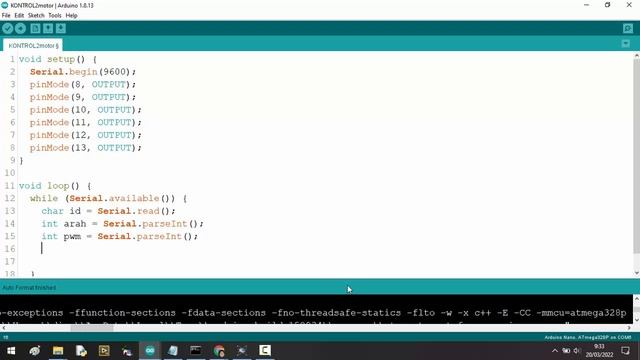Click the Arduino IDE taskbar icon
640x360 pixels.
tap(150, 351)
